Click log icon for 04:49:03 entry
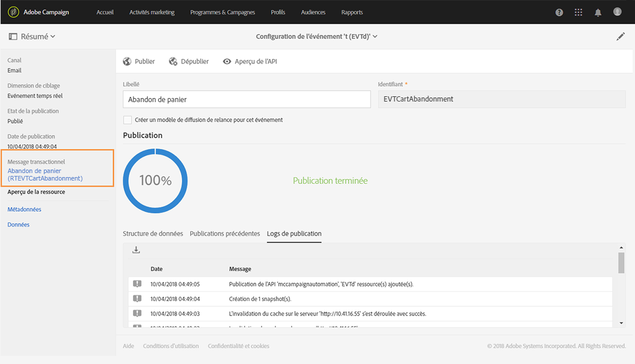This screenshot has width=635, height=364. point(137,313)
